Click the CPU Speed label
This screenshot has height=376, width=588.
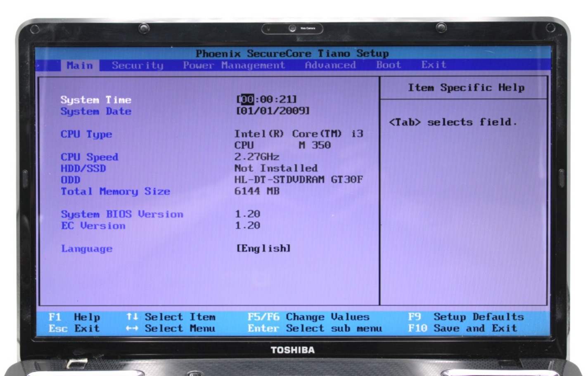[89, 157]
